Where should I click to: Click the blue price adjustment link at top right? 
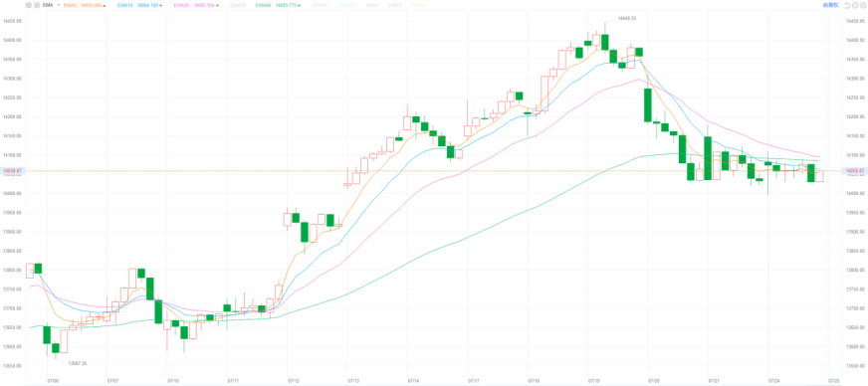[830, 5]
